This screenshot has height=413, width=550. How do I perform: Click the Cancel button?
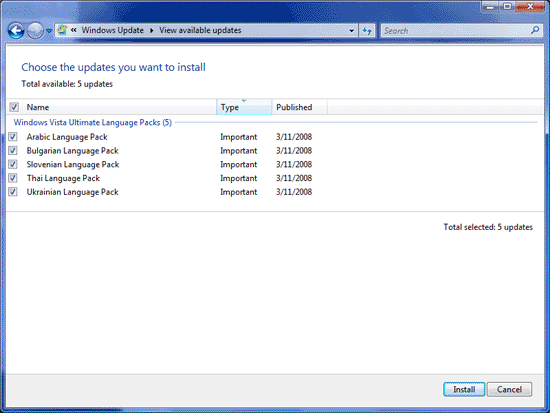coord(509,389)
